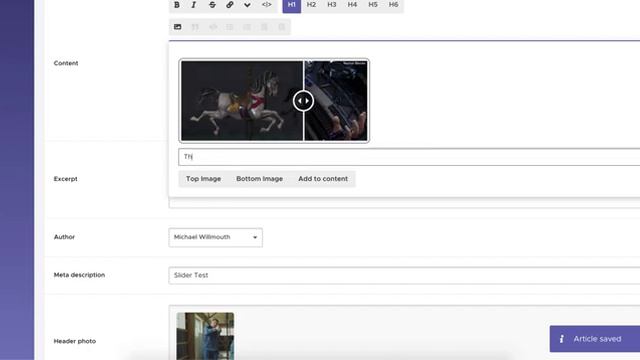Select the H5 heading button
Screen dimensions: 640x360
click(373, 5)
